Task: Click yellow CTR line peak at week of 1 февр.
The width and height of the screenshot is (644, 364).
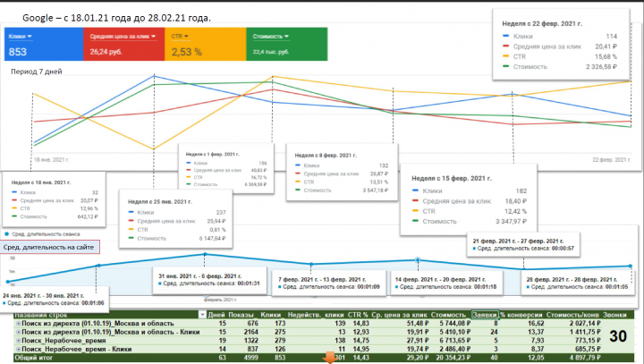Action: 272,76
